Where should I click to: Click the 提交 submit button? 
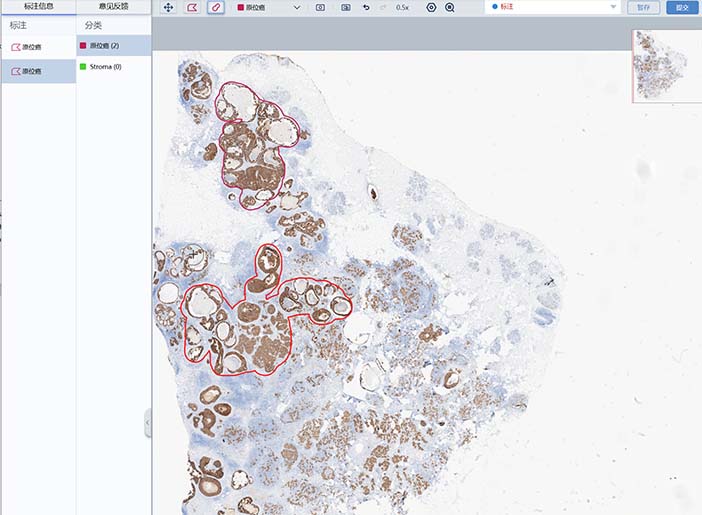coord(682,7)
